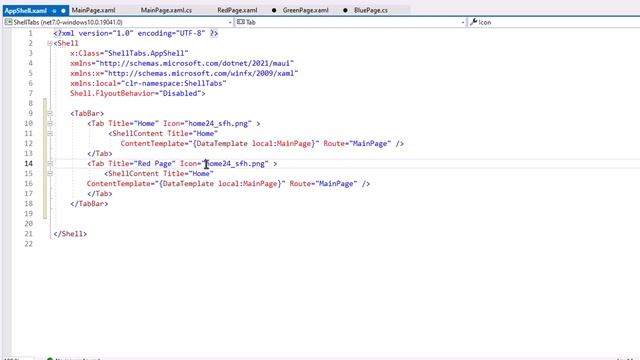Click line number 22 in the gutter
Image resolution: width=640 pixels, height=360 pixels.
tap(28, 244)
